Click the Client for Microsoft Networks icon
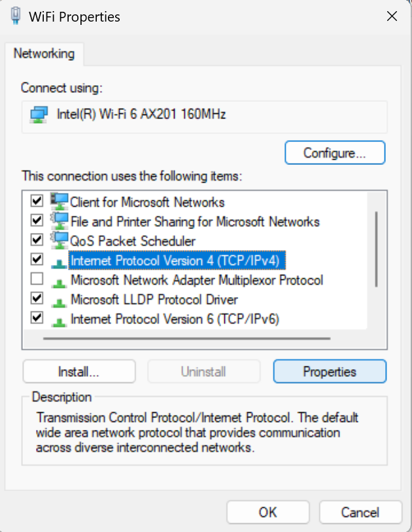The image size is (412, 532). click(60, 202)
